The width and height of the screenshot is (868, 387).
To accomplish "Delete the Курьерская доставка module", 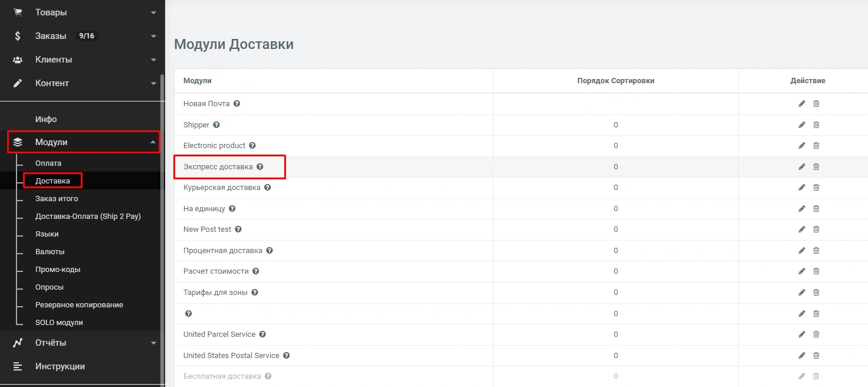I will coord(816,188).
